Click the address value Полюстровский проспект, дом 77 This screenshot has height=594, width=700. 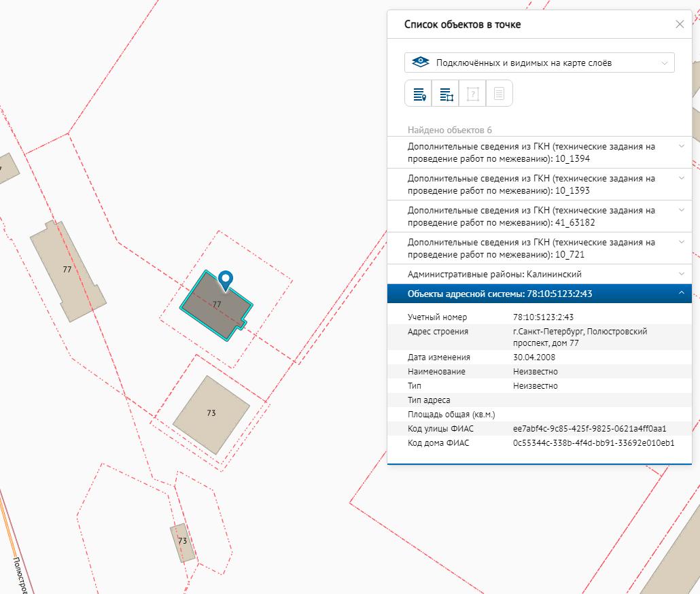click(x=580, y=337)
